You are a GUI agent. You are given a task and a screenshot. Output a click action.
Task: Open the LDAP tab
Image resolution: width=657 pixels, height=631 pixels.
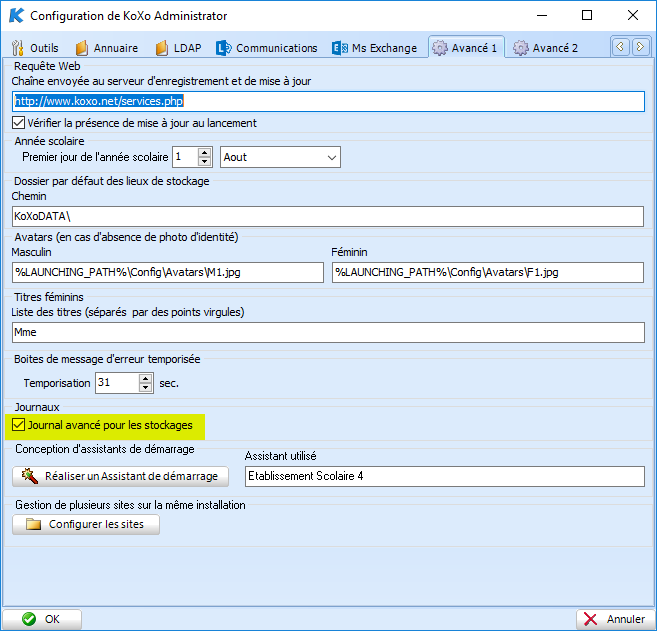pyautogui.click(x=178, y=48)
